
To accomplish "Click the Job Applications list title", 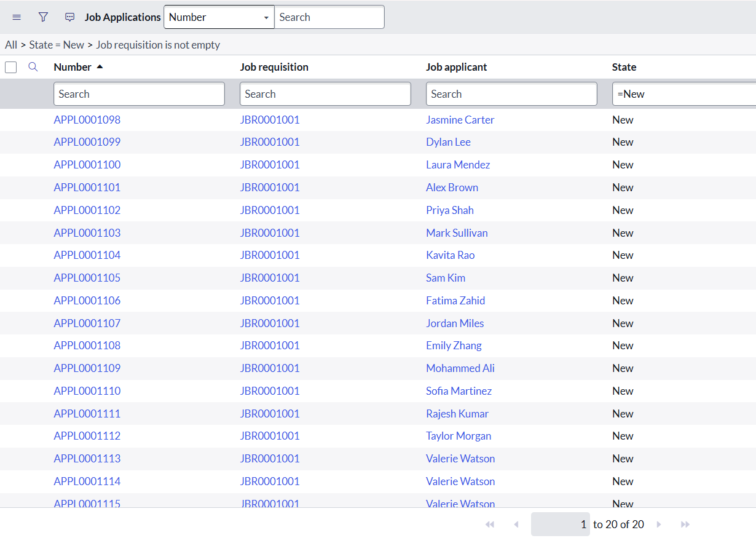I will 123,17.
